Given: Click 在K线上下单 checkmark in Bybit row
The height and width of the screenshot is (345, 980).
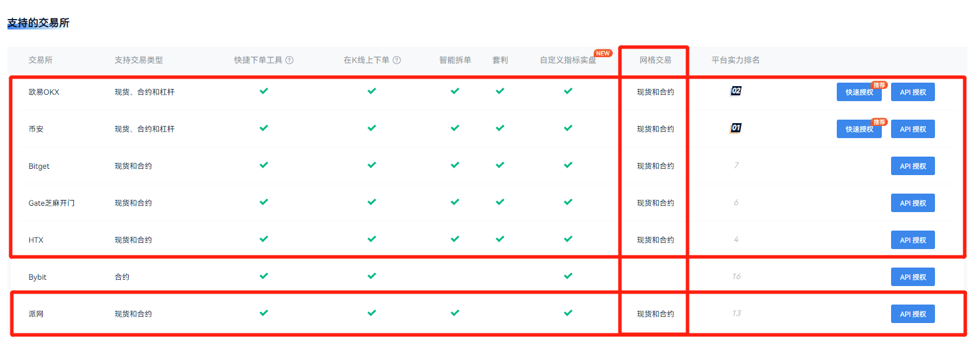Looking at the screenshot, I should [x=372, y=276].
